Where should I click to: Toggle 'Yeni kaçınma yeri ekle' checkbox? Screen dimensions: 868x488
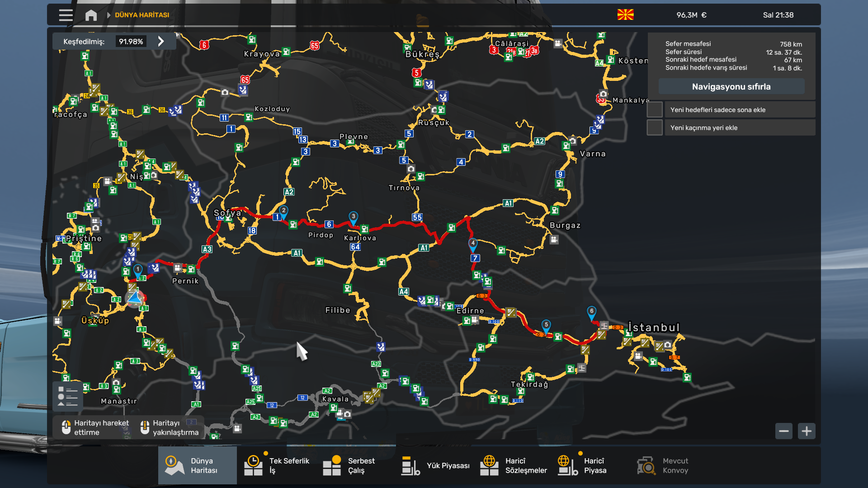pos(655,128)
